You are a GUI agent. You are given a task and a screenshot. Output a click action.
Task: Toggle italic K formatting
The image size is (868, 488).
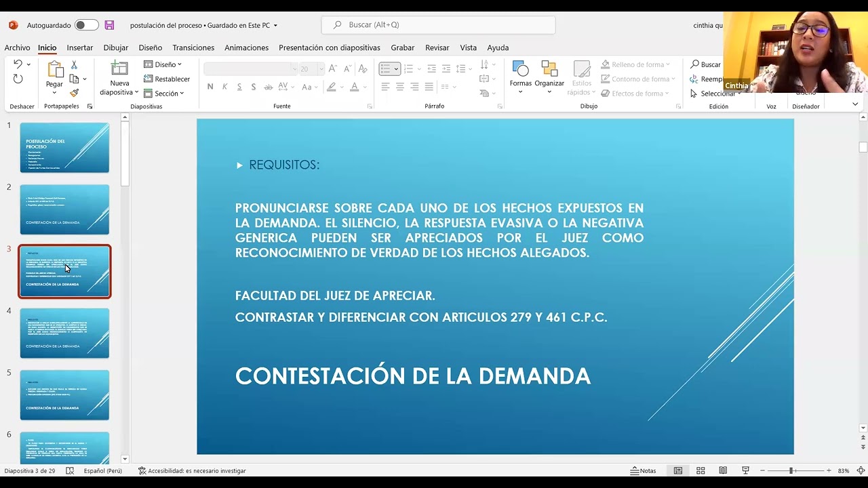(225, 87)
